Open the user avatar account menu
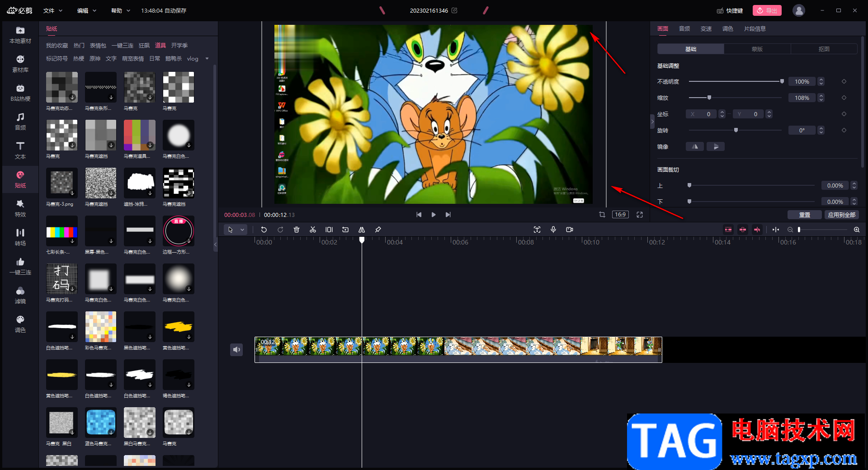 [799, 10]
